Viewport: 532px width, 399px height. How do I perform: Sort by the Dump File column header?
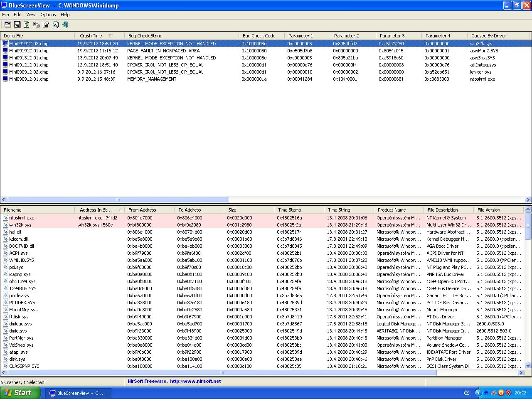point(37,36)
